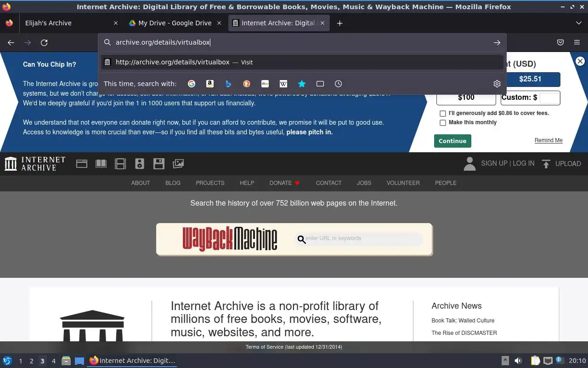Search bookmarks via star icon
Viewport: 588px width, 368px height.
302,84
